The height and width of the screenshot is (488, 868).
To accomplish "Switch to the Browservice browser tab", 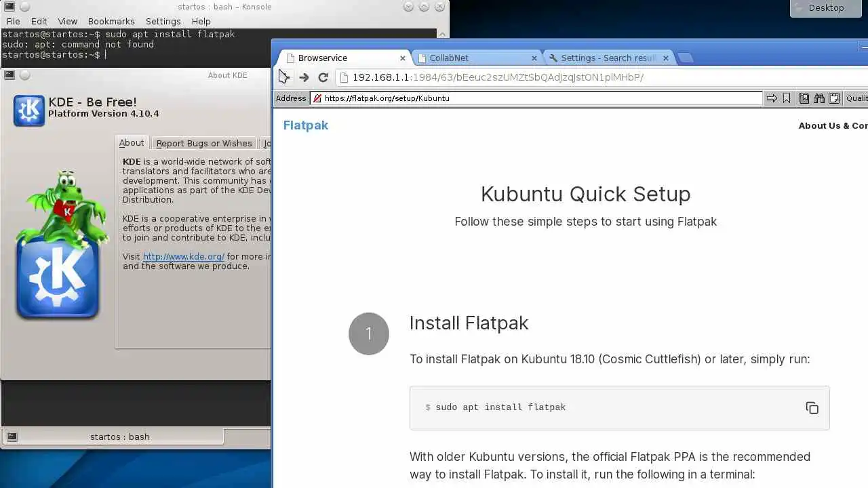I will coord(344,58).
